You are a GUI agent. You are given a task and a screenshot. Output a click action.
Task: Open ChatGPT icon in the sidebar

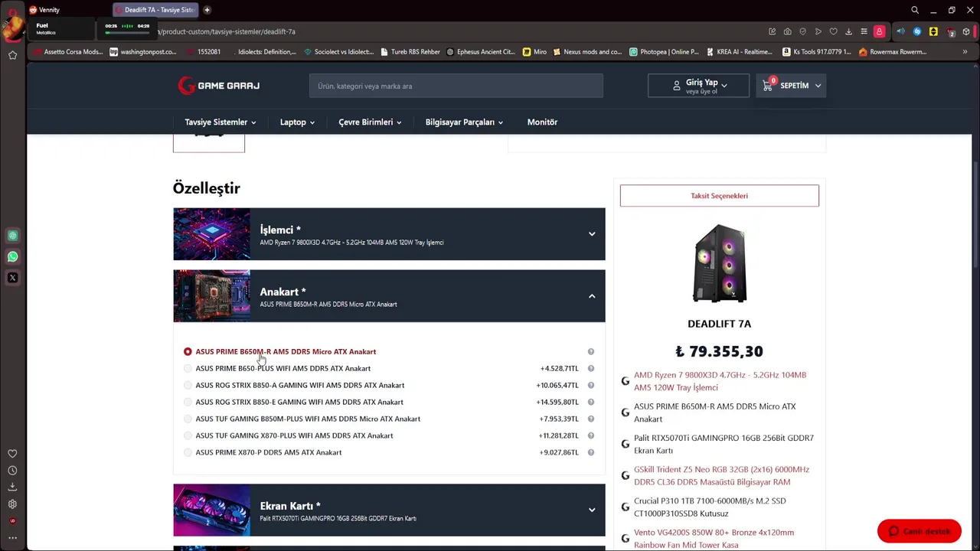pyautogui.click(x=12, y=236)
